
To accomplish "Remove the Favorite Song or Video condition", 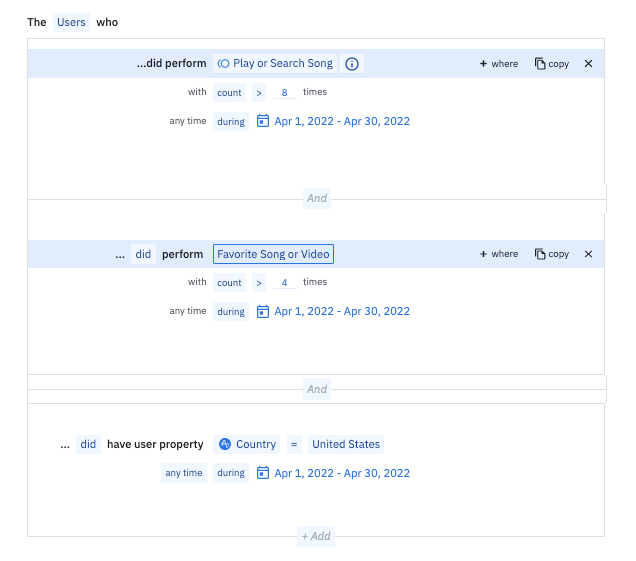I will (588, 254).
